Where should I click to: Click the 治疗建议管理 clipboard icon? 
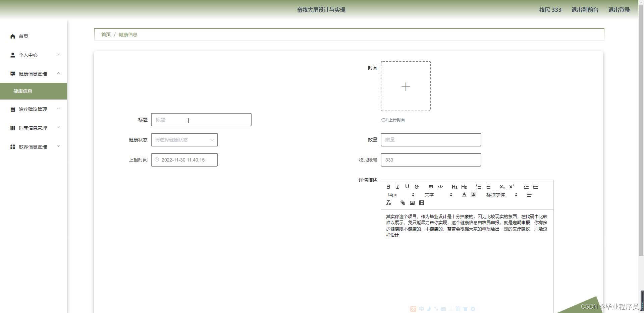[x=13, y=109]
